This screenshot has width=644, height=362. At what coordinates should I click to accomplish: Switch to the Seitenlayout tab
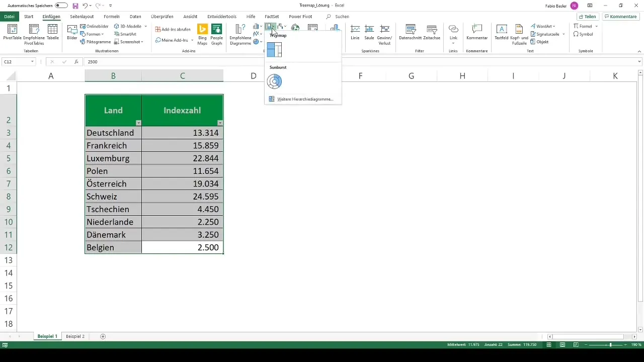[82, 17]
